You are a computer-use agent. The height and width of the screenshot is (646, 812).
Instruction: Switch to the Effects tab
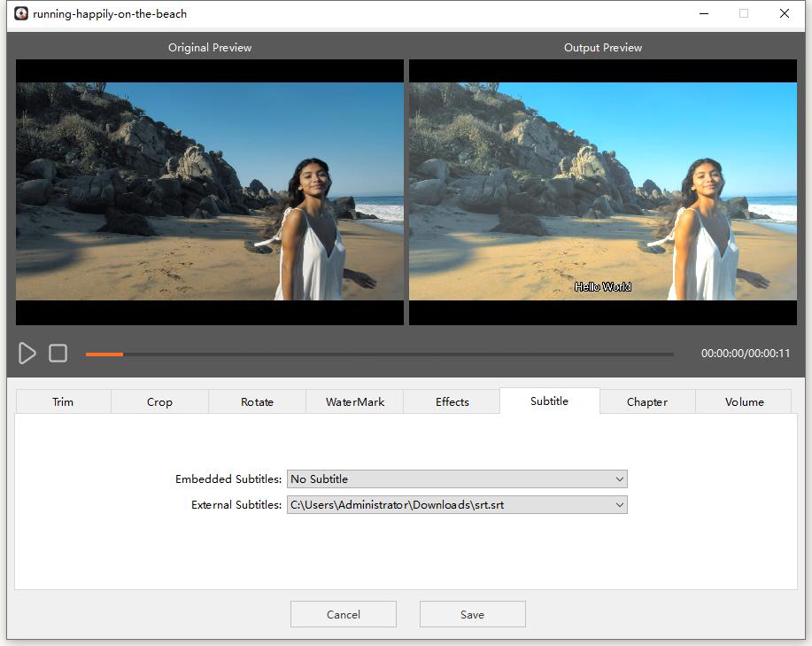click(452, 401)
